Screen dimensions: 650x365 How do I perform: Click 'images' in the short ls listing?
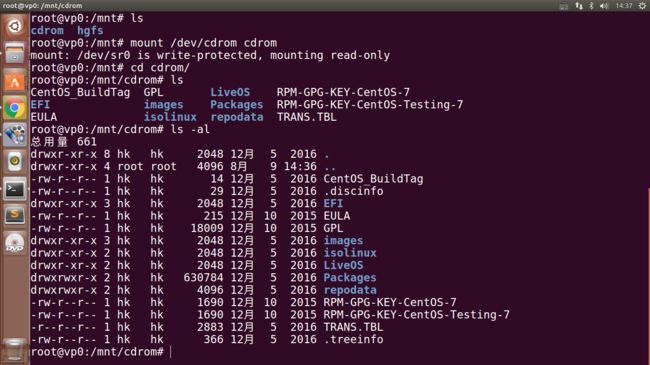point(163,105)
